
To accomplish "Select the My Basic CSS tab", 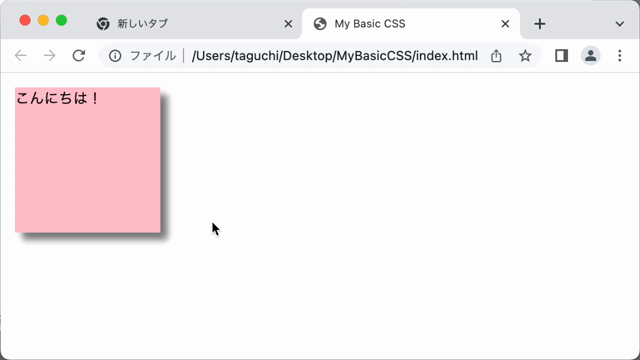I will tap(411, 24).
